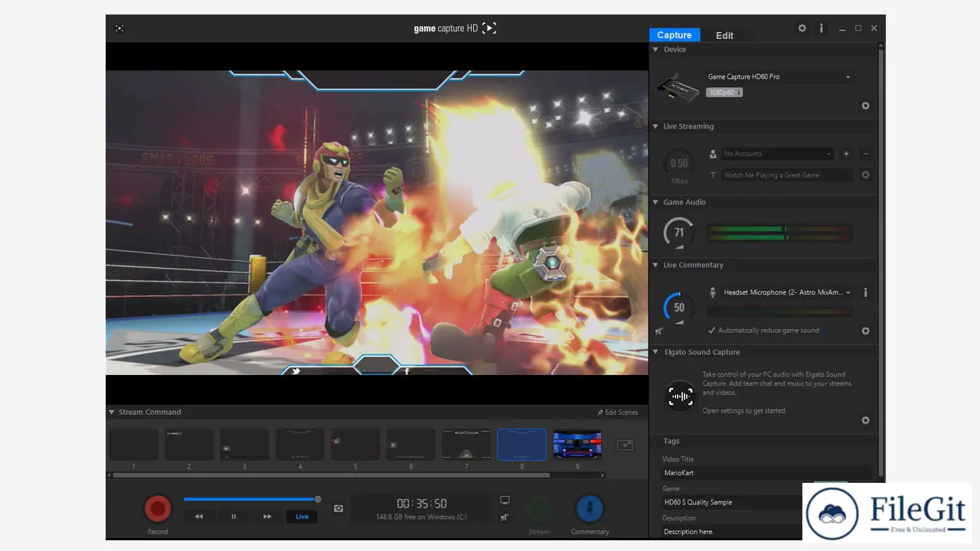This screenshot has width=980, height=551.
Task: Click the Video Title field MarioKart
Action: point(766,473)
